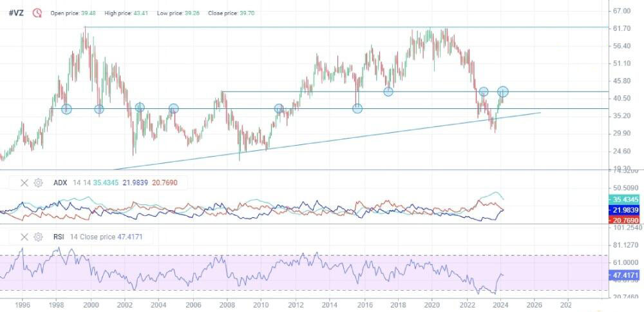Select the circle marker near 2023
The height and width of the screenshot is (312, 644).
tap(484, 92)
